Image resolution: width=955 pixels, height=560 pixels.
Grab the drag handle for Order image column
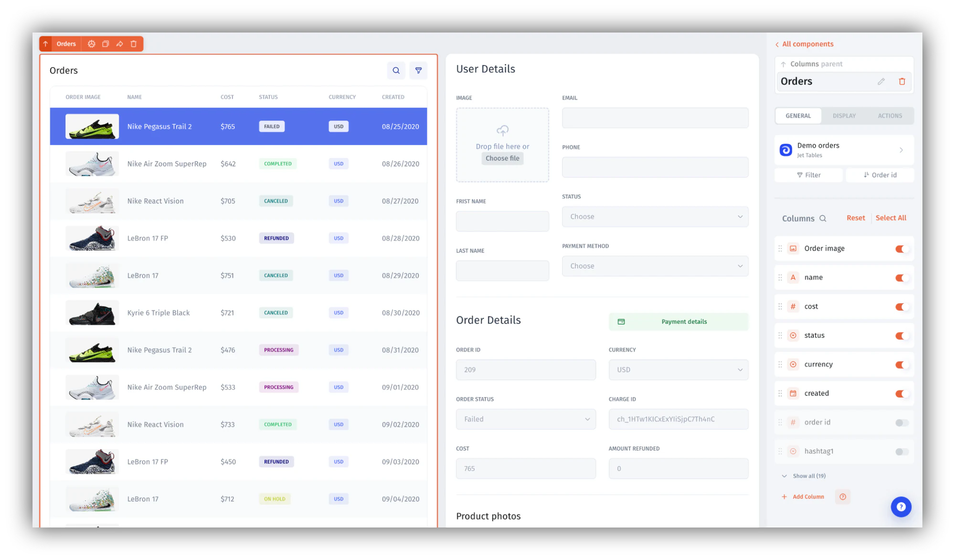click(x=780, y=249)
